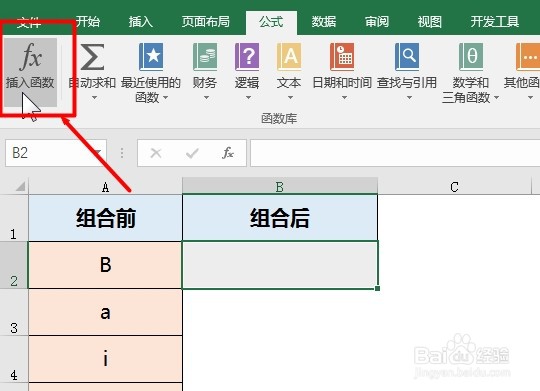The height and width of the screenshot is (391, 540).
Task: Select row 3 header
Action: point(14,312)
